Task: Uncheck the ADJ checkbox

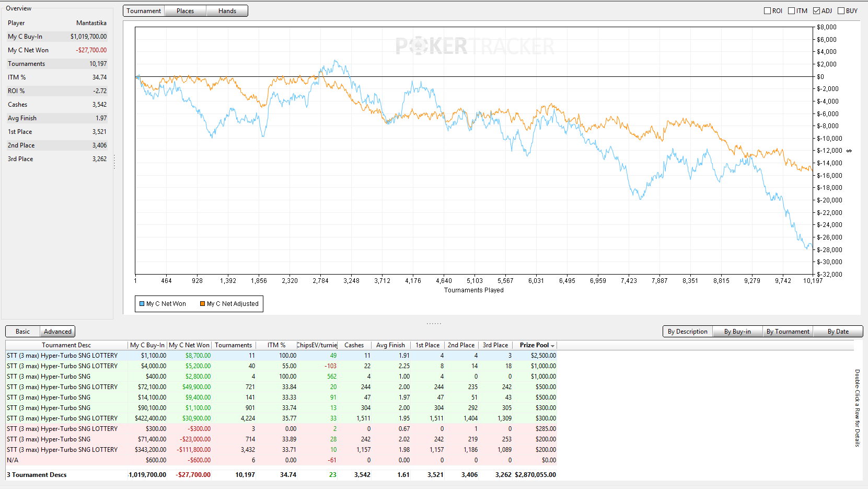Action: pyautogui.click(x=816, y=10)
